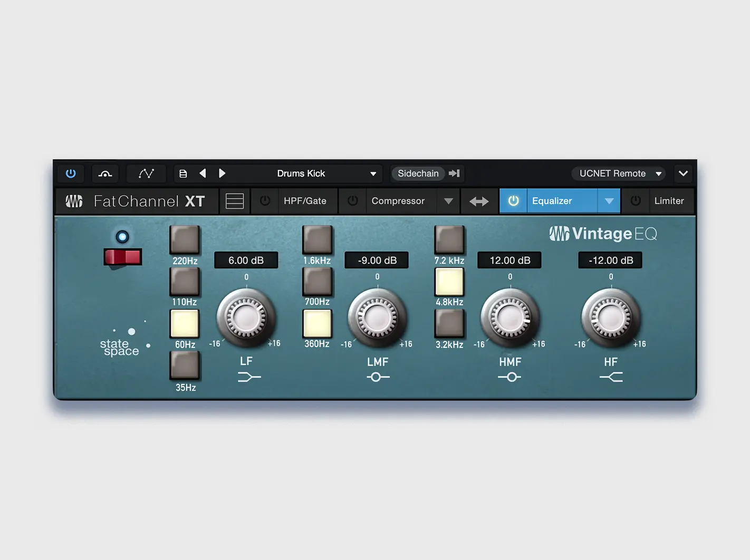Viewport: 750px width, 560px height.
Task: Toggle the red power rocker switch
Action: tap(122, 257)
